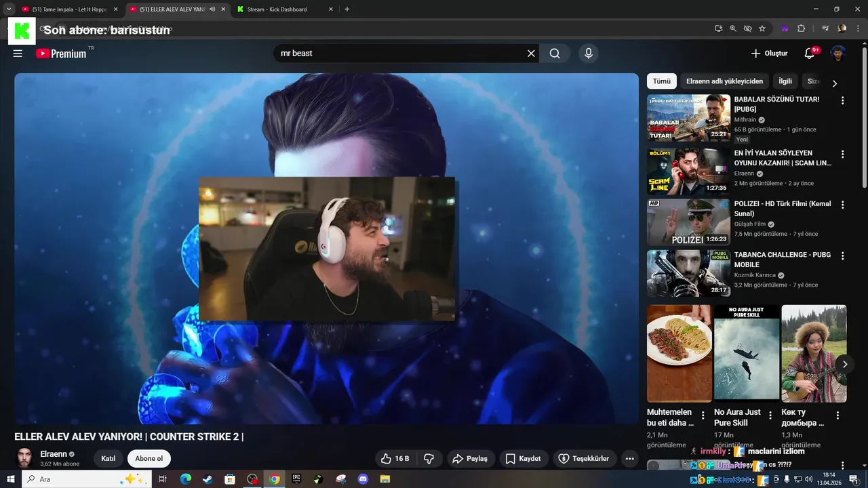Open the tab search dropdown arrow

pyautogui.click(x=9, y=9)
